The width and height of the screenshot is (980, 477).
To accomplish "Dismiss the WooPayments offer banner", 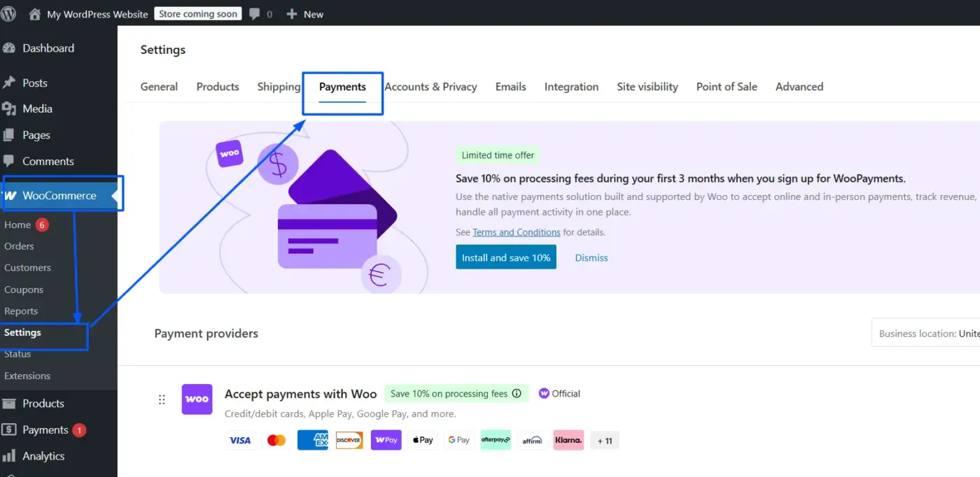I will pyautogui.click(x=591, y=257).
